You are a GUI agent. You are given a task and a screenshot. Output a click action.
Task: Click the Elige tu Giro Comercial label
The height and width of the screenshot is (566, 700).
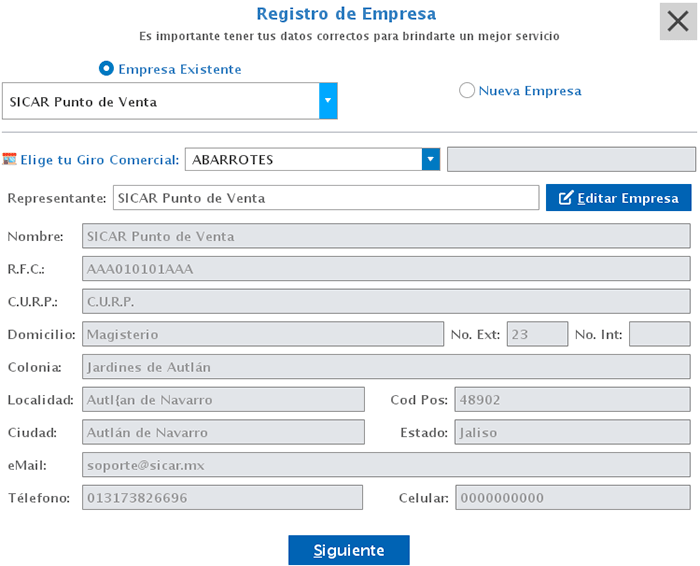(x=100, y=159)
